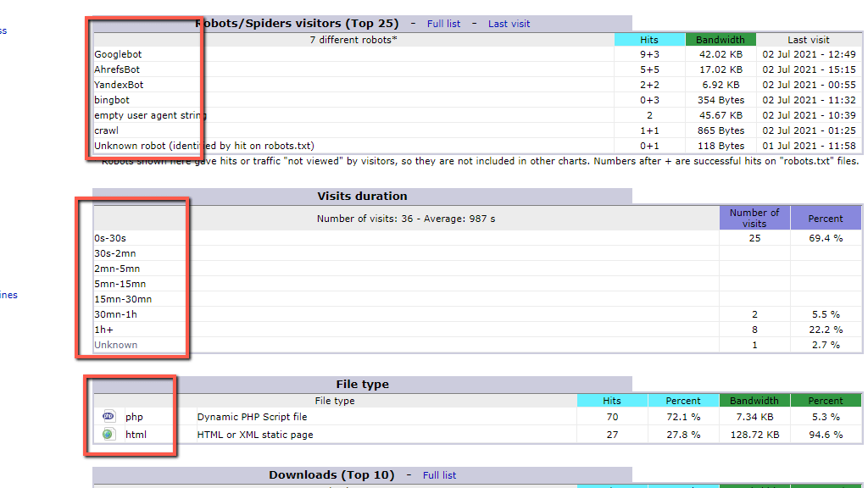The height and width of the screenshot is (488, 868).
Task: Click the greyed Unknown duration row
Action: tap(115, 345)
